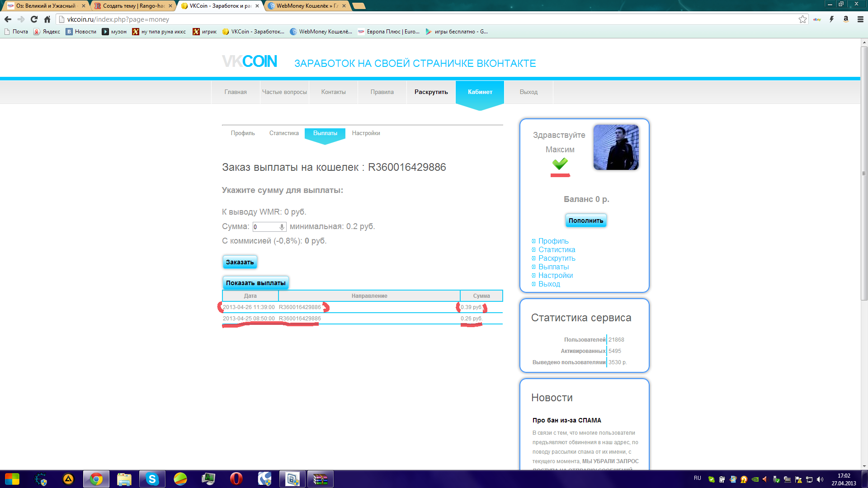Image resolution: width=868 pixels, height=488 pixels.
Task: Open the Главная navigation item
Action: click(x=236, y=92)
